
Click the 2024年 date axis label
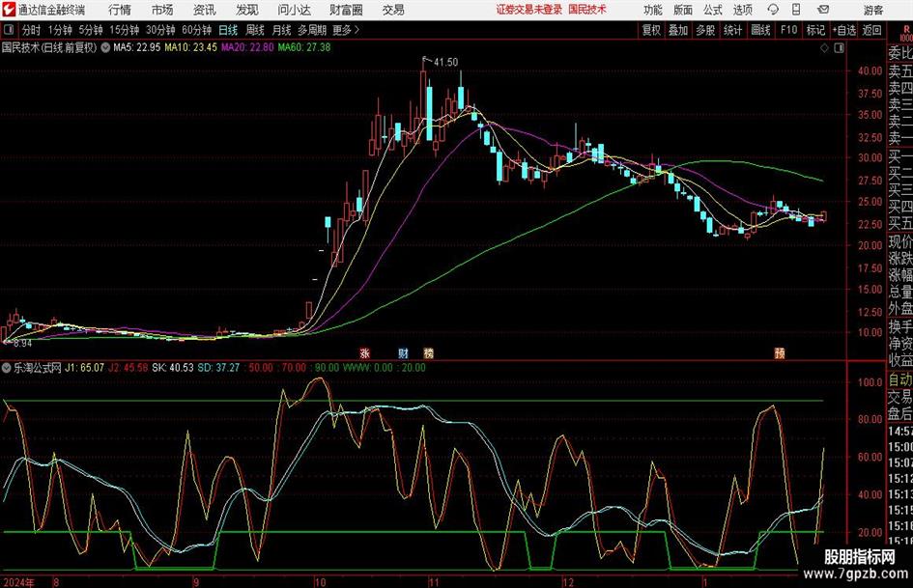[x=18, y=582]
